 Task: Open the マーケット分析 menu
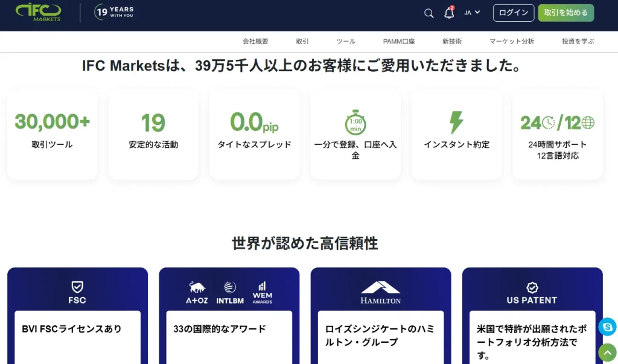click(x=512, y=41)
